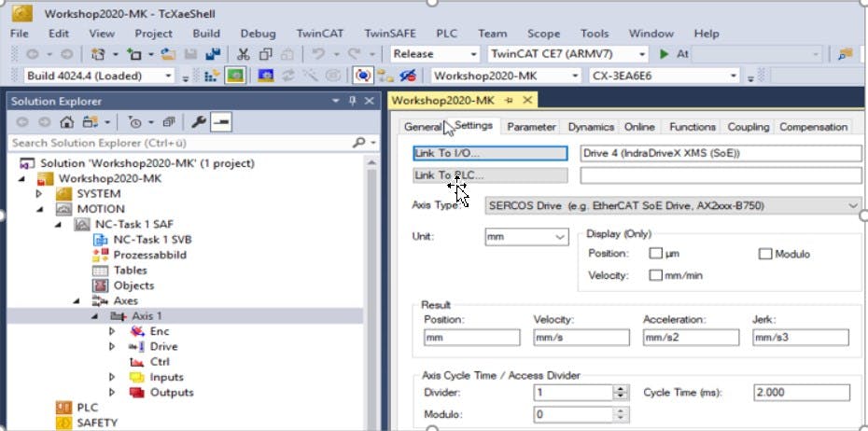Open the Scope menu

coord(543,34)
